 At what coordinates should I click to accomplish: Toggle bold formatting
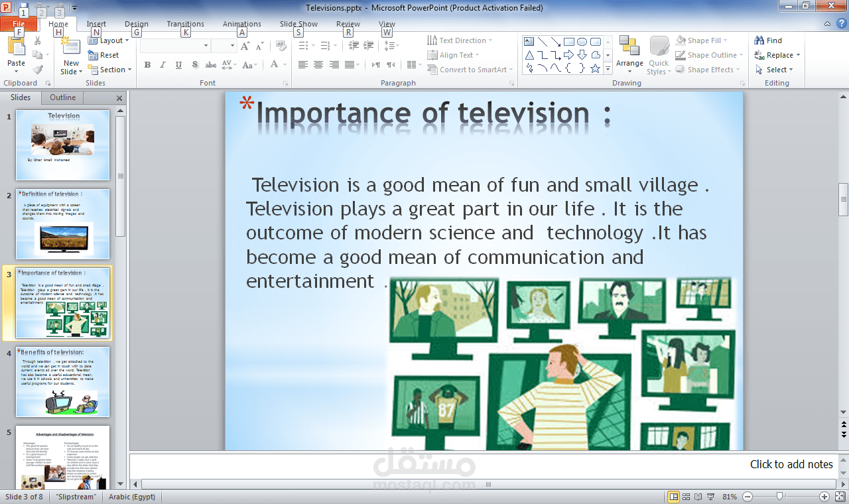pyautogui.click(x=147, y=66)
